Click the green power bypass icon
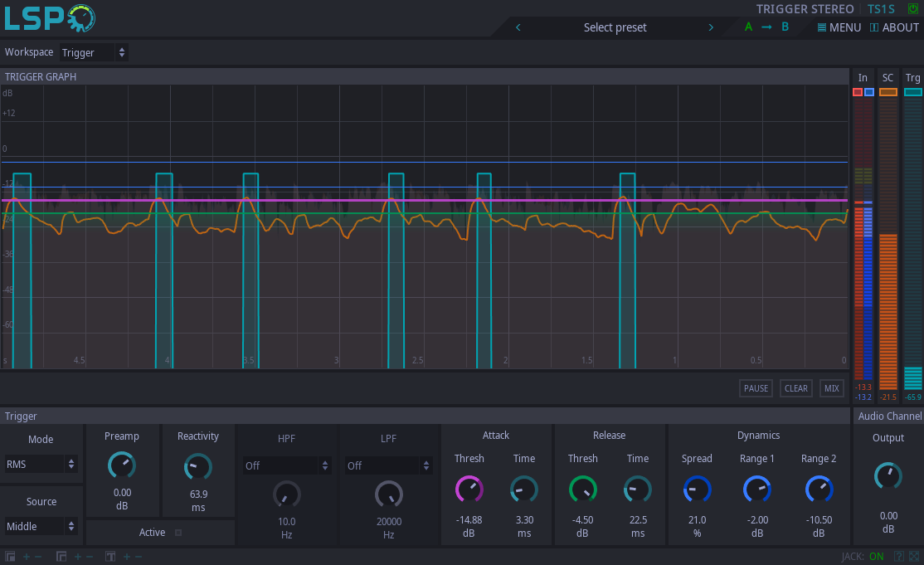924x565 pixels. point(913,9)
